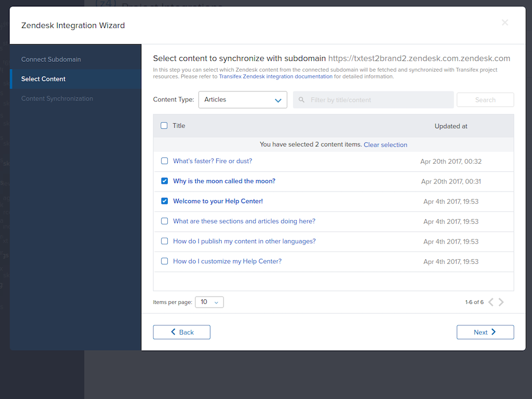Select the Select Content step
Image resolution: width=532 pixels, height=399 pixels.
(x=43, y=79)
